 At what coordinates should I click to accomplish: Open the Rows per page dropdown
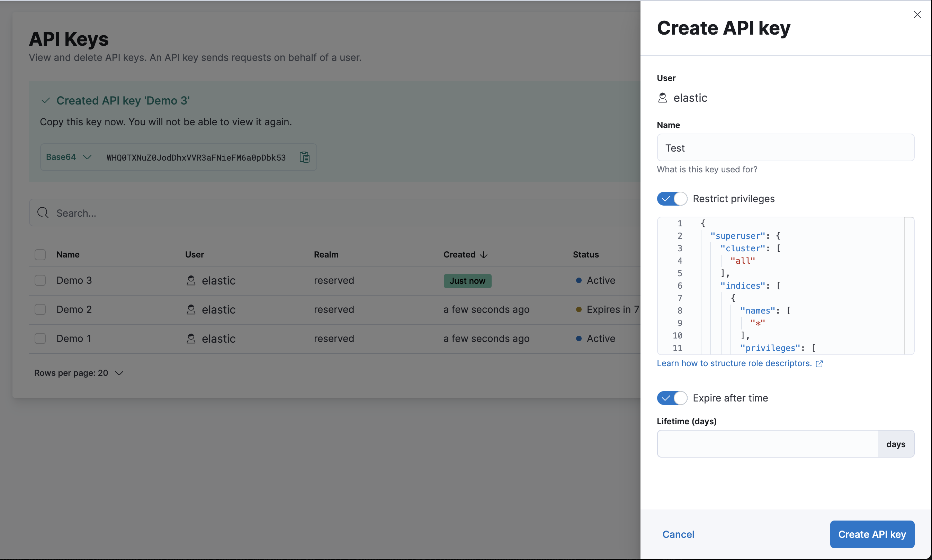click(x=79, y=373)
